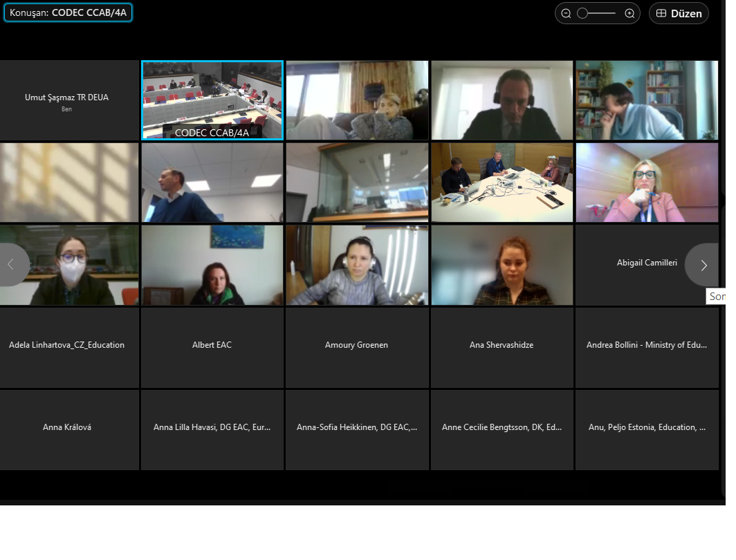Select Adela Linhartova_CZ_Education tile
The image size is (736, 560).
click(x=67, y=347)
